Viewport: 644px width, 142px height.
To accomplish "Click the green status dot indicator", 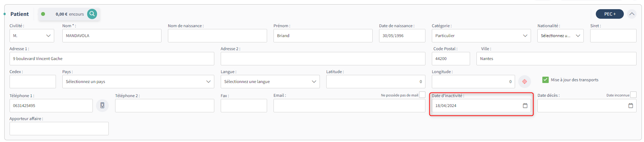I will (43, 14).
